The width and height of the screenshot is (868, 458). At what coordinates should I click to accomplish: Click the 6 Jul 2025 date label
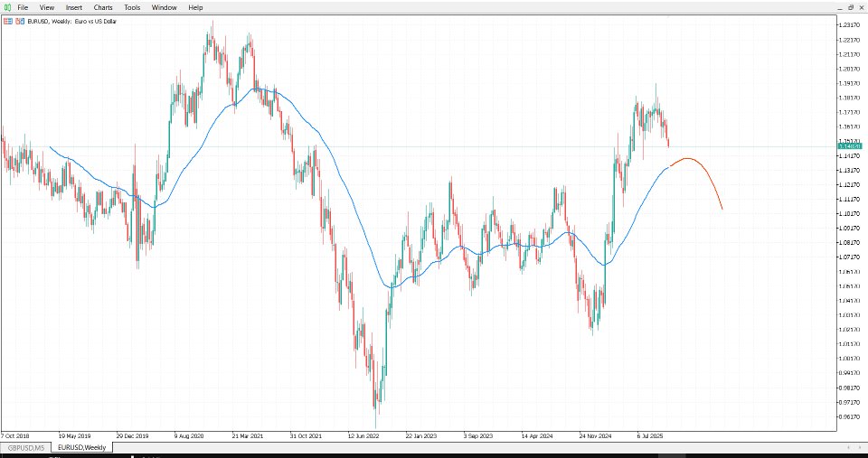(650, 435)
